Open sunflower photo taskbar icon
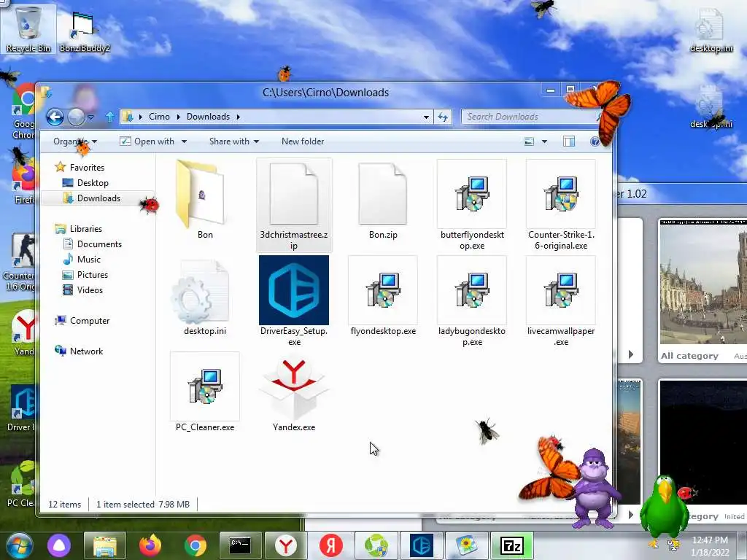The width and height of the screenshot is (747, 560). click(466, 545)
